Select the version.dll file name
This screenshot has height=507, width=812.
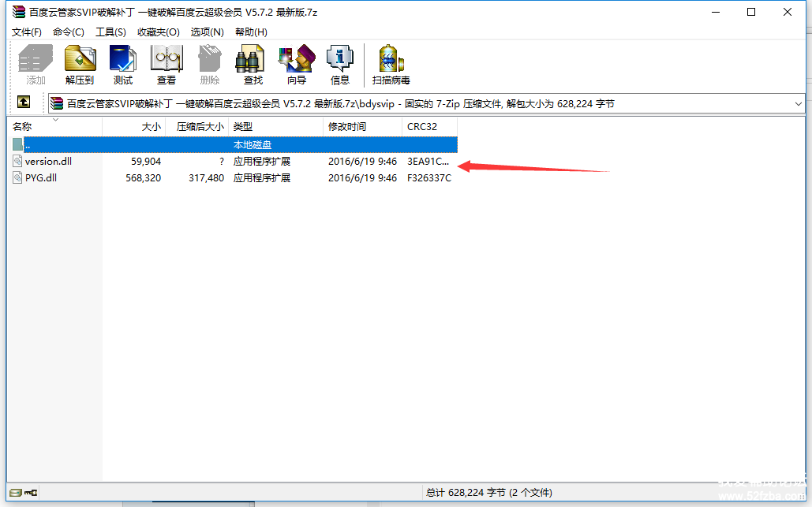pos(48,162)
